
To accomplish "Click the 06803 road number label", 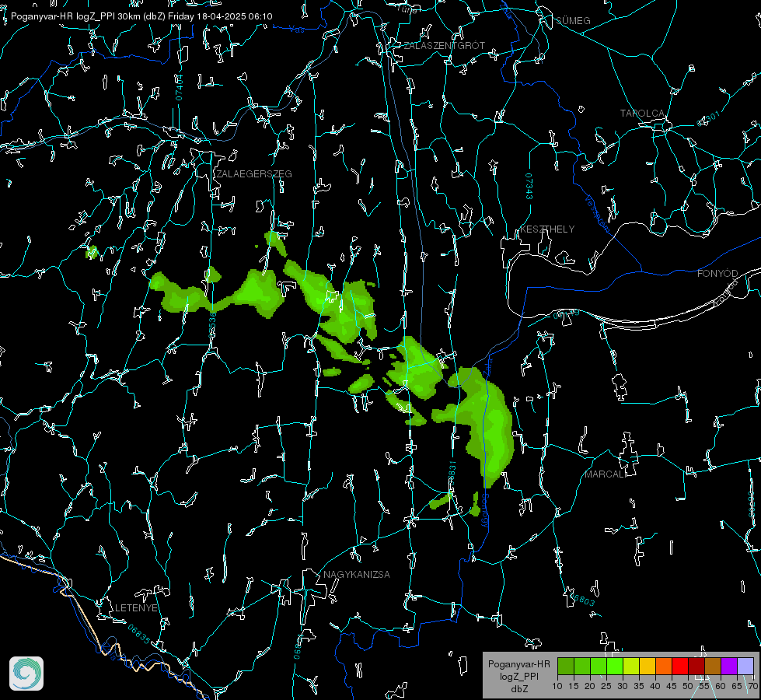I will coord(582,600).
